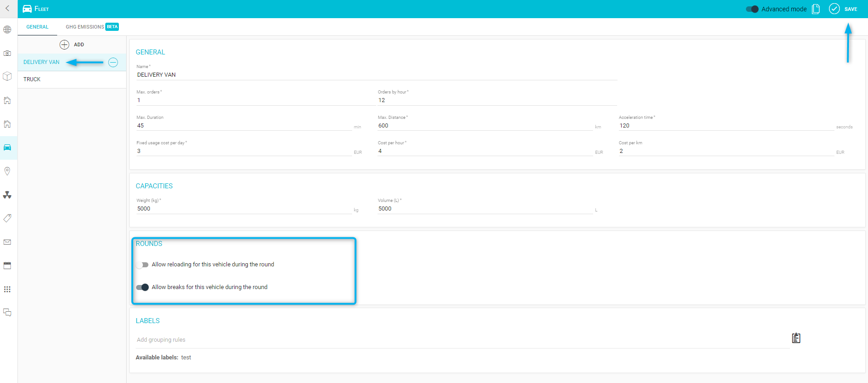Click the ADD vehicle button label
This screenshot has width=868, height=383.
pos(79,44)
